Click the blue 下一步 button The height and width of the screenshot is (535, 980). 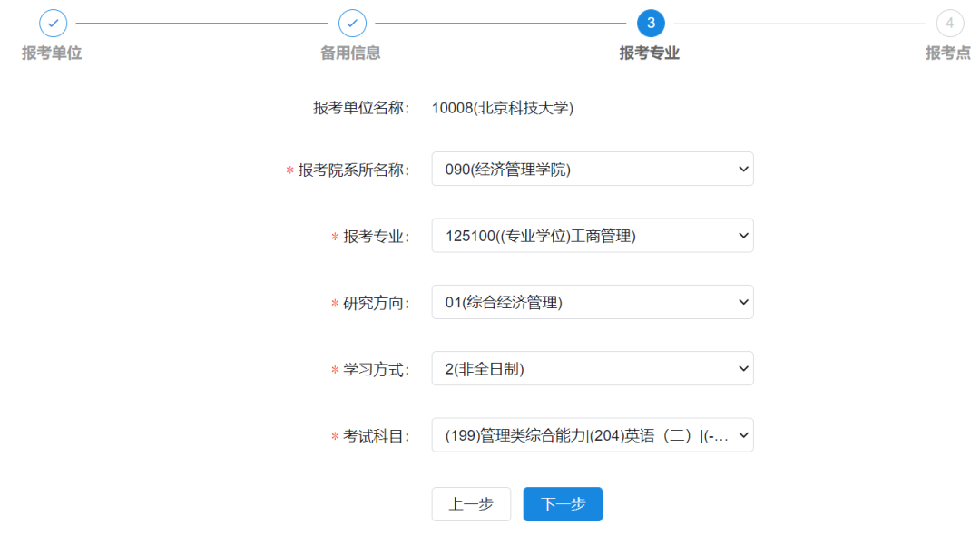coord(563,504)
